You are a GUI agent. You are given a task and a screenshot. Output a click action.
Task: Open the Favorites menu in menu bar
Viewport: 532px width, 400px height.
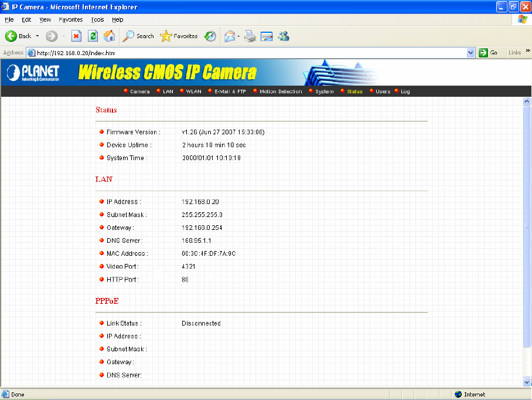coord(70,19)
